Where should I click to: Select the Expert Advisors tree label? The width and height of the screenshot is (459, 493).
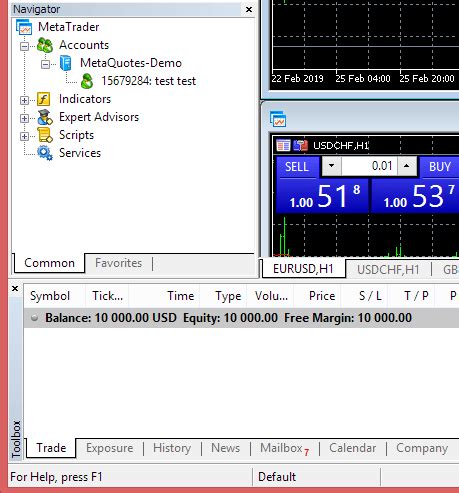click(99, 117)
